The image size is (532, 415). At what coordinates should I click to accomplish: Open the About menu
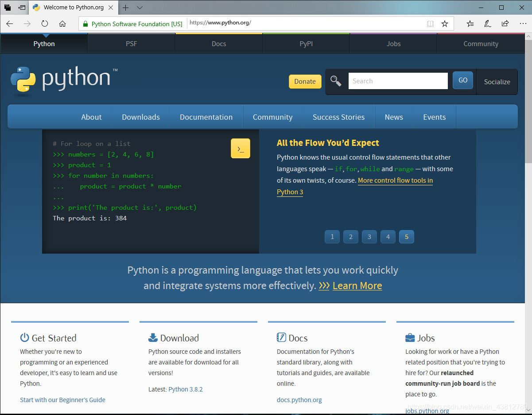click(x=91, y=117)
